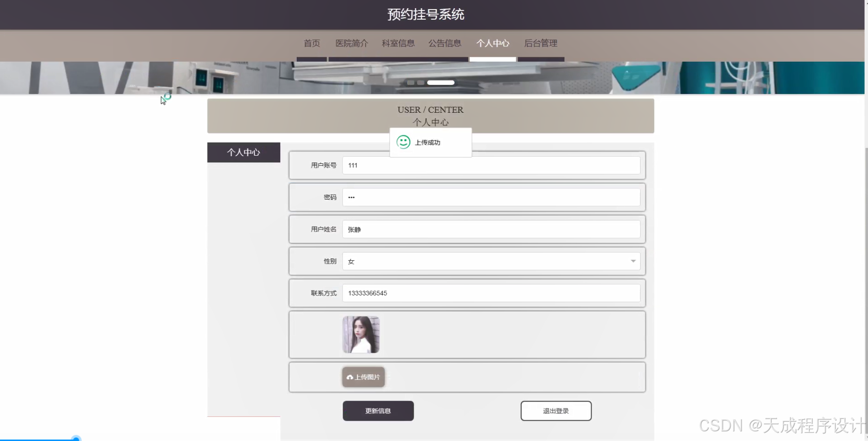
Task: Open the 首页 navigation item
Action: (312, 43)
